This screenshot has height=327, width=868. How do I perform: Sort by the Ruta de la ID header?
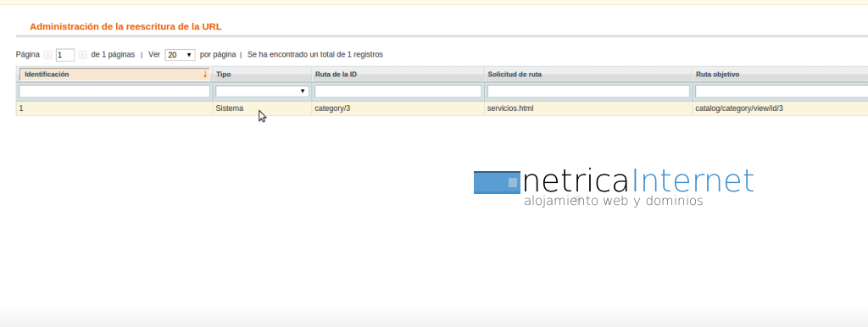tap(336, 75)
